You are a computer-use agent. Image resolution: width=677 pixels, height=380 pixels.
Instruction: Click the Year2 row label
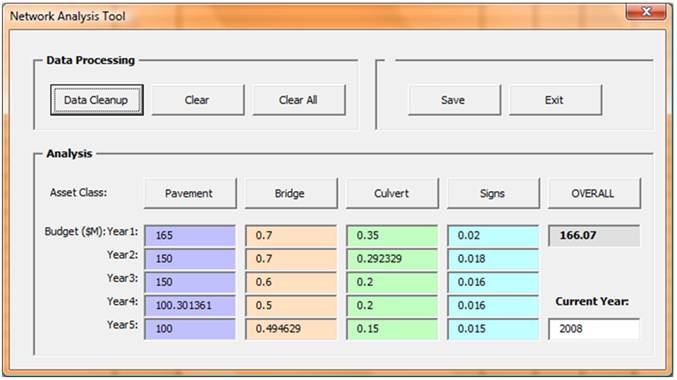(122, 255)
